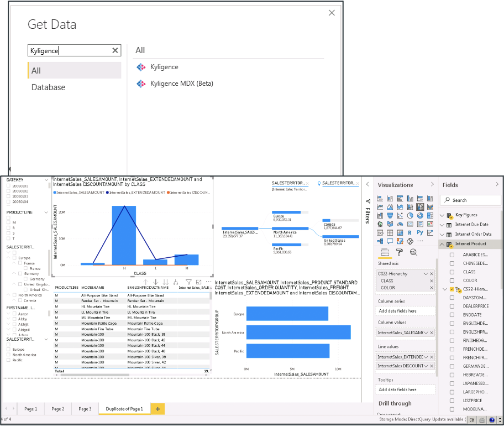Tick the ENDDATE field checkbox

click(x=452, y=315)
